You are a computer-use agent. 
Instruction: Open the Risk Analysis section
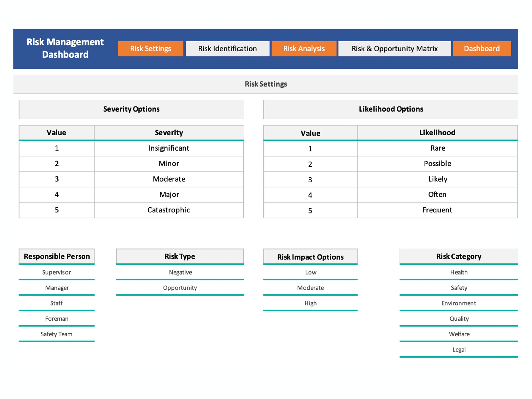304,49
